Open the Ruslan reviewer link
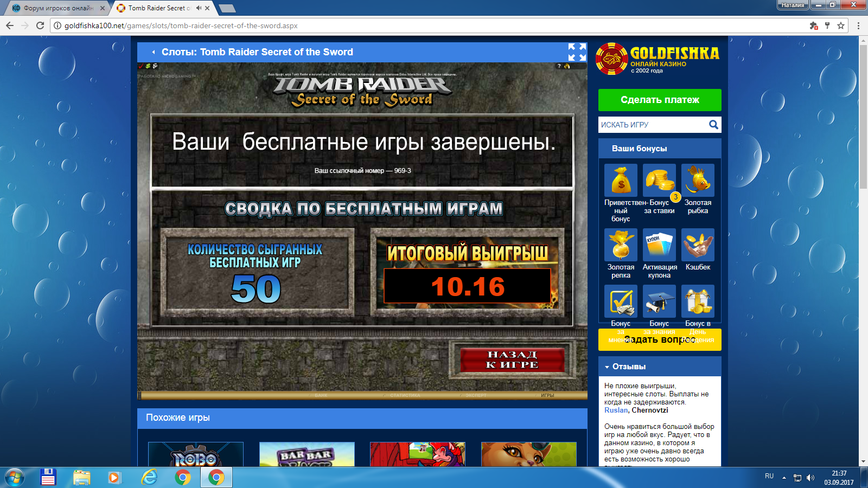Screen dimensions: 868x488 point(617,410)
